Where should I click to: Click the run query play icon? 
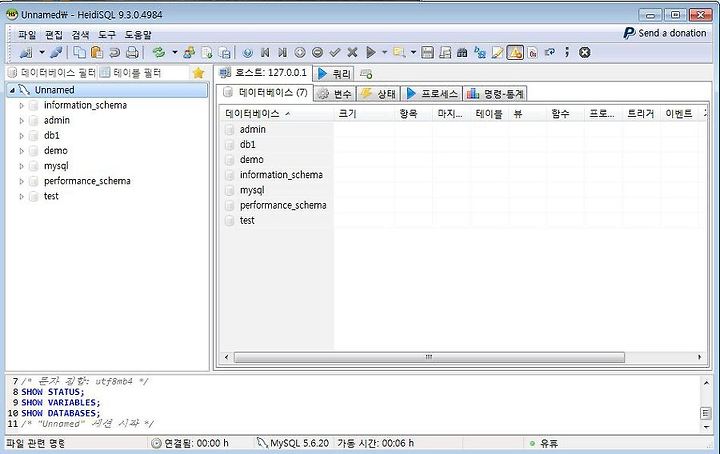[x=371, y=52]
